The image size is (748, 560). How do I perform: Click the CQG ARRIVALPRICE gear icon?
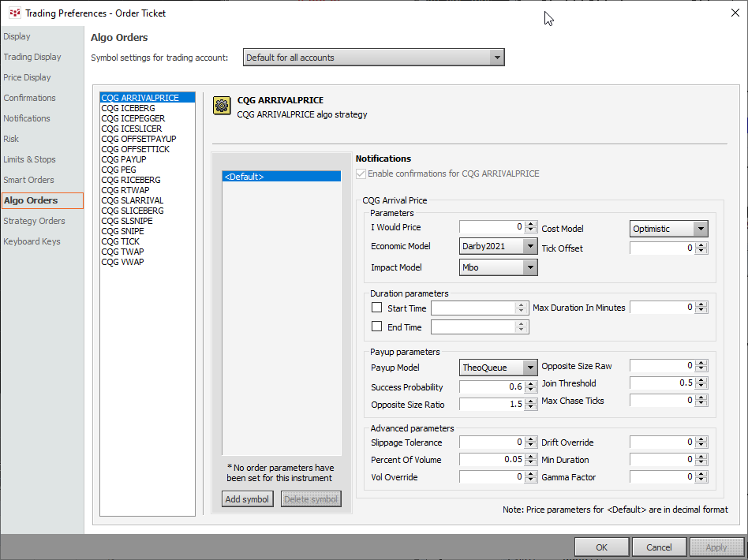point(222,106)
